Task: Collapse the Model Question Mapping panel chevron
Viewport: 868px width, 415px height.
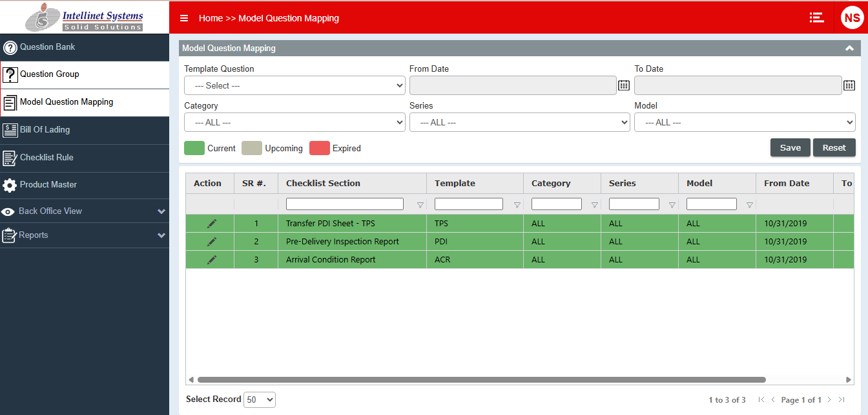Action: point(849,48)
